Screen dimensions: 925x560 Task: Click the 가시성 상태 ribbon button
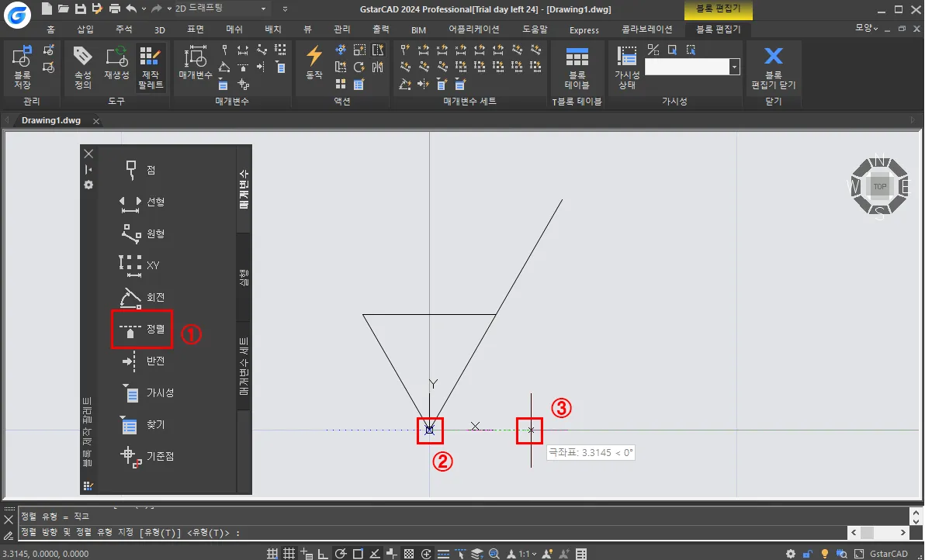[x=626, y=67]
